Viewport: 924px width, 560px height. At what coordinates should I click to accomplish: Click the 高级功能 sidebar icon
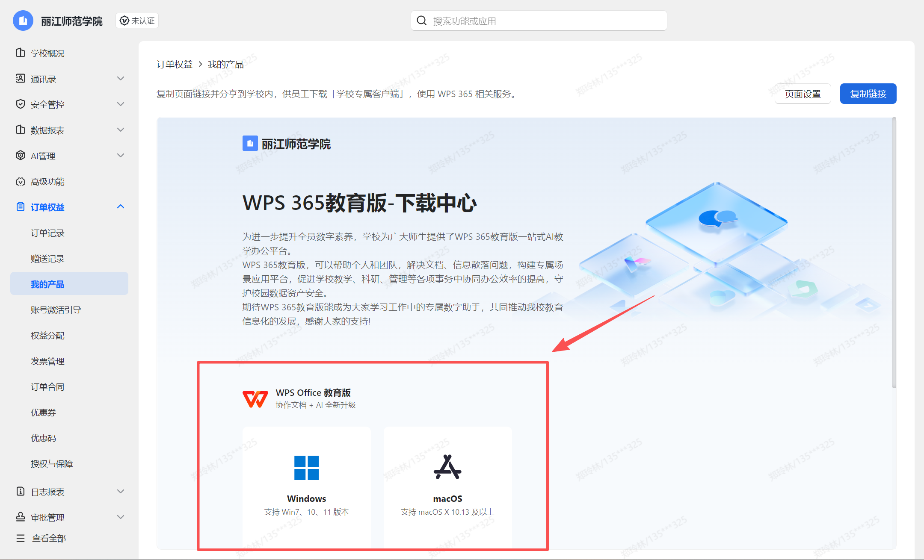pyautogui.click(x=20, y=182)
